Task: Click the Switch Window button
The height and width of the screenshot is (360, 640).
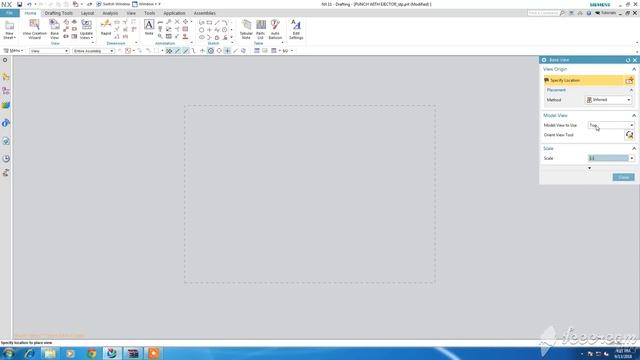Action: click(113, 4)
